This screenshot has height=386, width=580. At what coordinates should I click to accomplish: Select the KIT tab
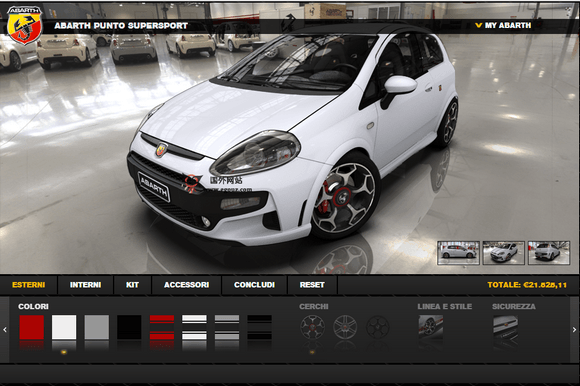(132, 285)
